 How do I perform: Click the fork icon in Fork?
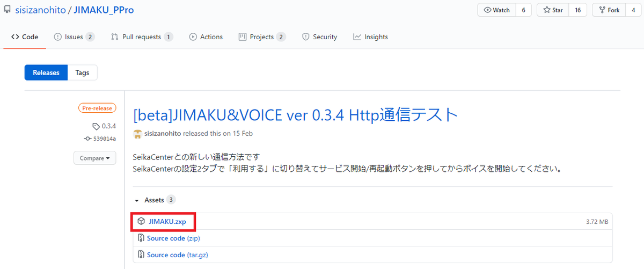(602, 10)
